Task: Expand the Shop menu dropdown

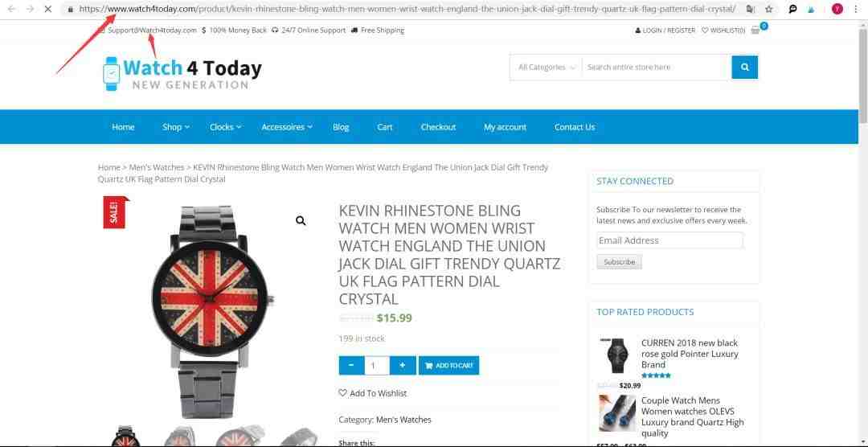Action: tap(176, 127)
